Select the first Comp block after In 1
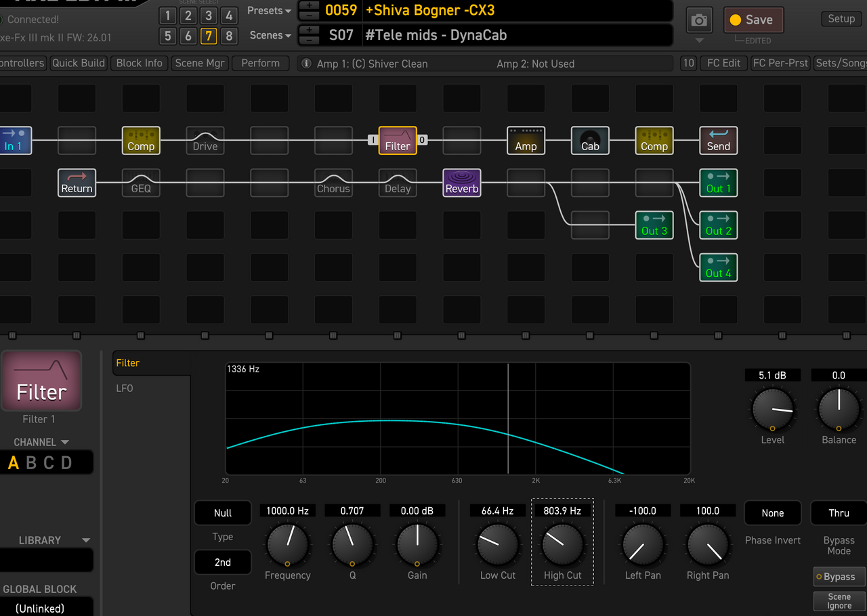The height and width of the screenshot is (616, 867). click(141, 141)
